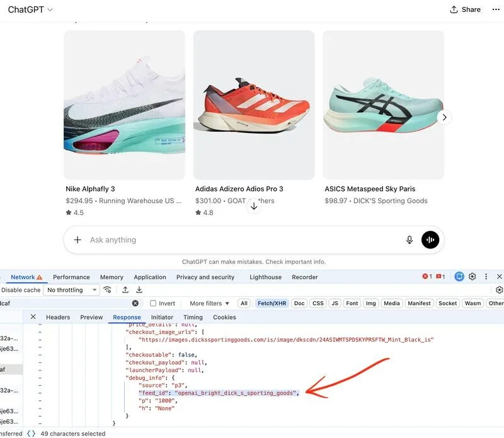The height and width of the screenshot is (438, 504).
Task: Focus the Ask anything input field
Action: [x=244, y=240]
